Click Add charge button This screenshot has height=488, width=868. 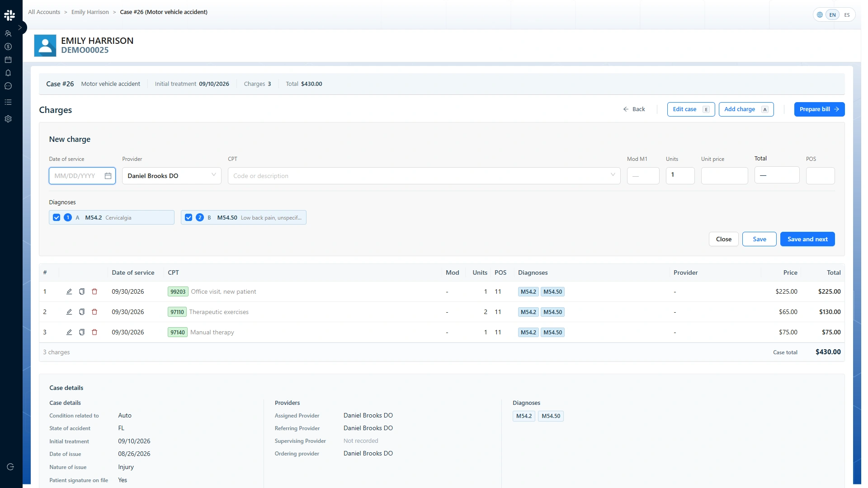[746, 109]
